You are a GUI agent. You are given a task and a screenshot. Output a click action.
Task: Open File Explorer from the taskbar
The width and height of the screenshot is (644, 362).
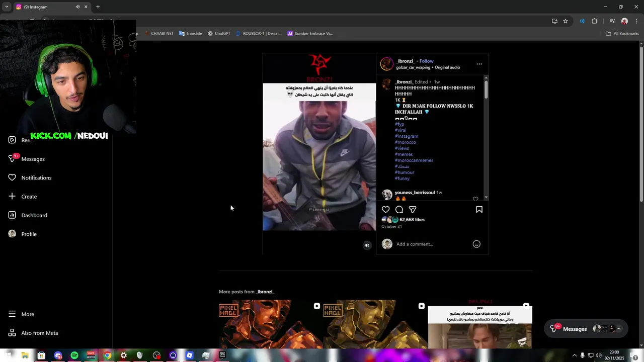tap(25, 355)
